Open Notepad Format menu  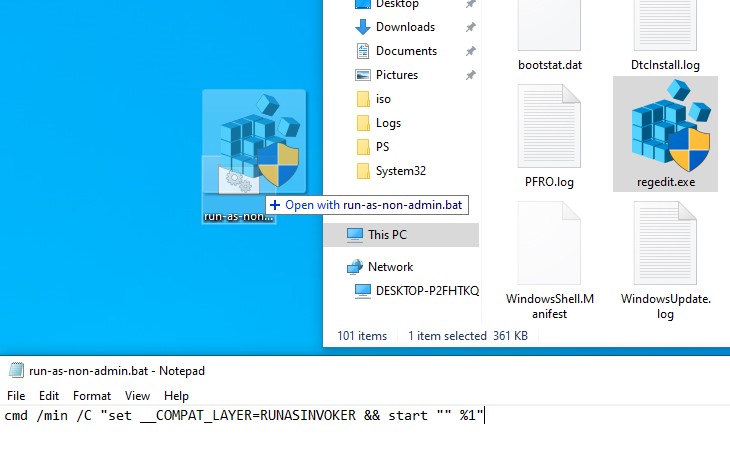coord(92,396)
